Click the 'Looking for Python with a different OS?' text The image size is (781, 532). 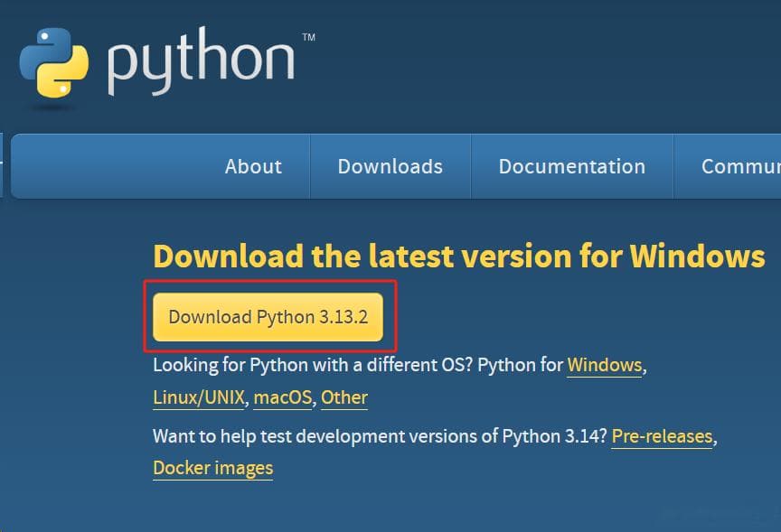point(312,365)
